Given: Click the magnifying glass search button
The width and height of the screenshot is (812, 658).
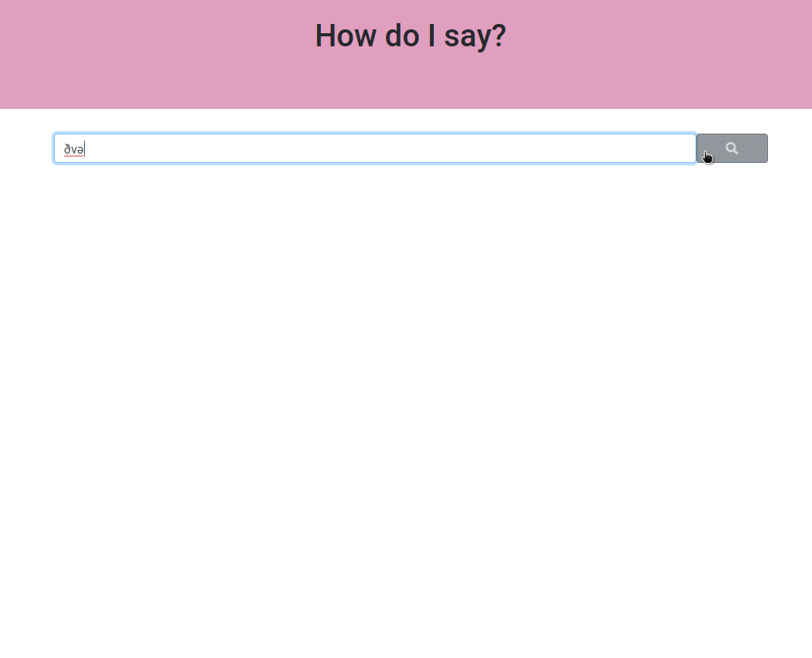Looking at the screenshot, I should point(732,148).
